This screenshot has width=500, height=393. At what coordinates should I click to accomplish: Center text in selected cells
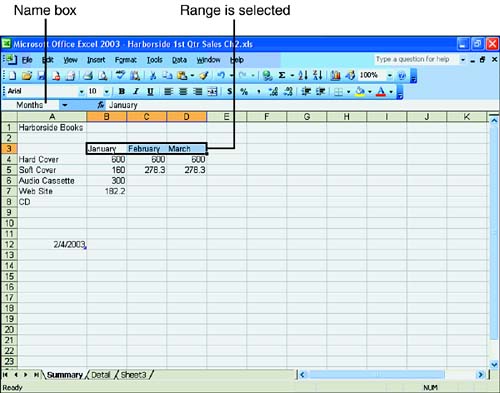pos(183,91)
